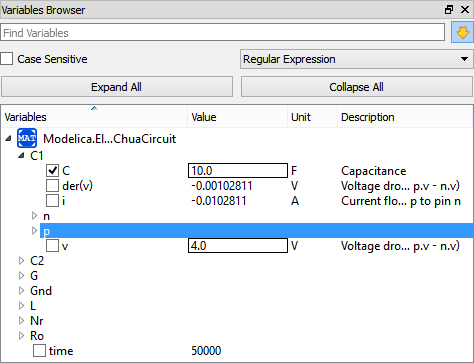This screenshot has width=474, height=363.
Task: Check the time variable checkbox
Action: coord(39,351)
